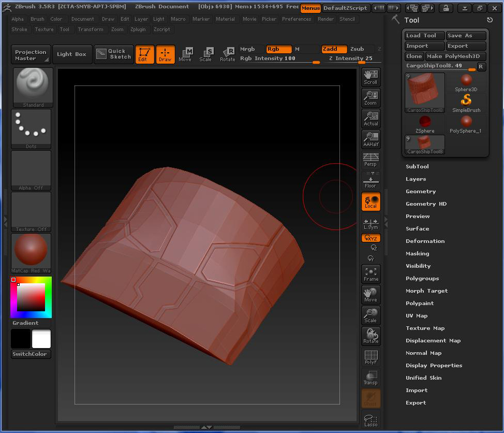Expand the SubTool section

417,166
